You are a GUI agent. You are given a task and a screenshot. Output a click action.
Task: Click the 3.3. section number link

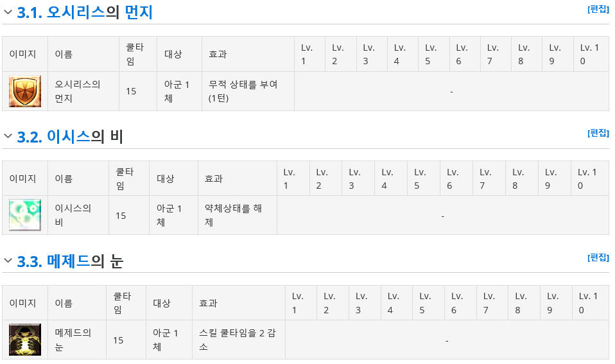pyautogui.click(x=30, y=261)
